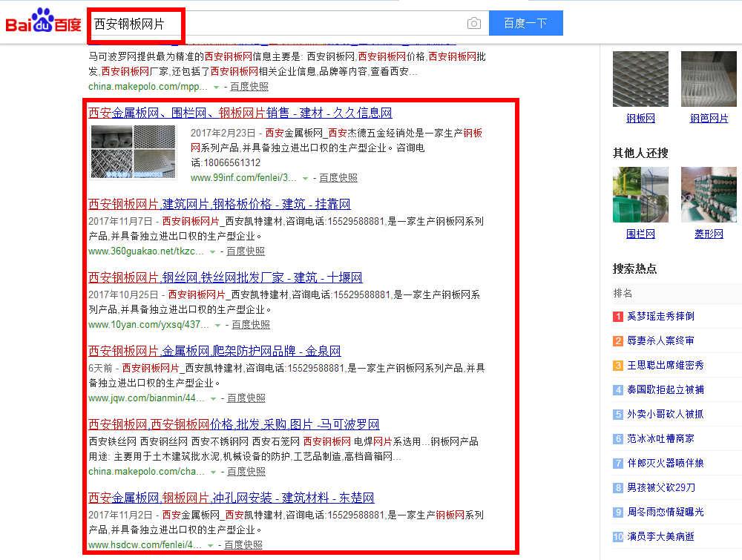Open hot search 伴郎灭火器喷伴娘
This screenshot has width=742, height=560.
click(666, 463)
